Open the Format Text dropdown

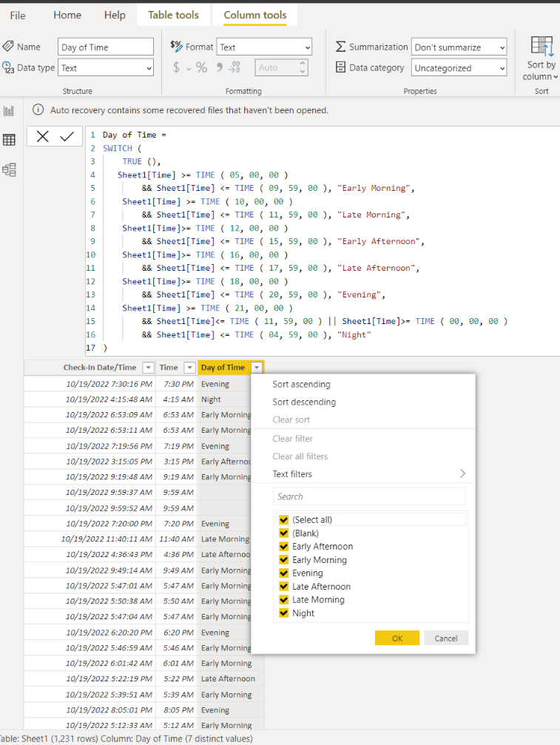coord(264,47)
